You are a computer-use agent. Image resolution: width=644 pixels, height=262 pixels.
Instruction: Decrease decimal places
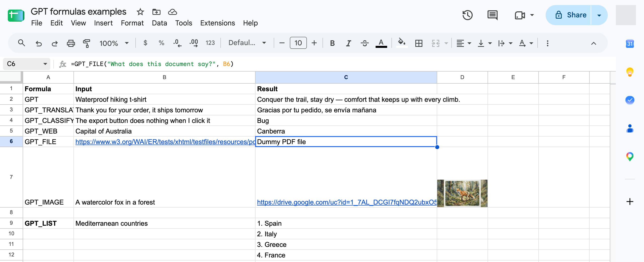[177, 43]
